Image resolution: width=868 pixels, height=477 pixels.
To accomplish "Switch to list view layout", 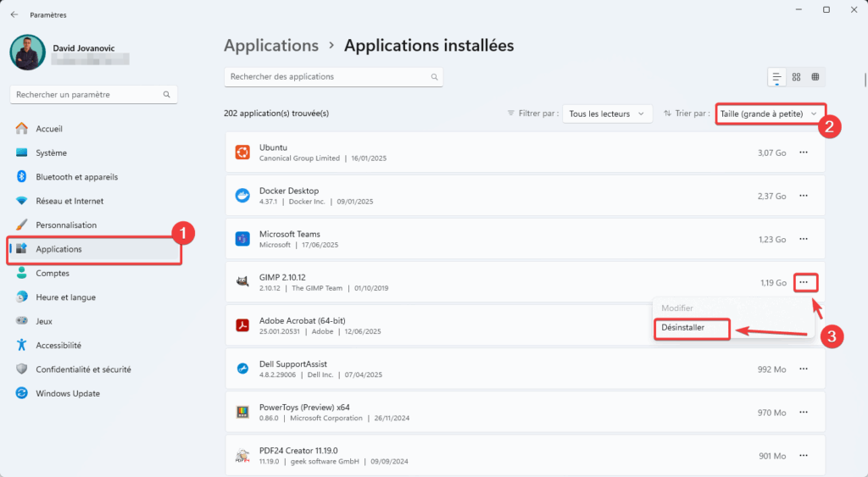I will (x=776, y=77).
